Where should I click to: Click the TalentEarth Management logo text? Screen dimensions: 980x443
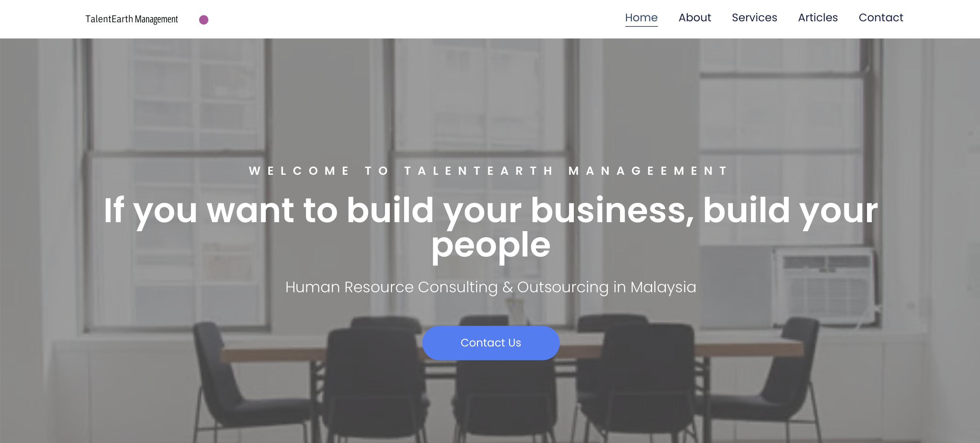pyautogui.click(x=132, y=19)
